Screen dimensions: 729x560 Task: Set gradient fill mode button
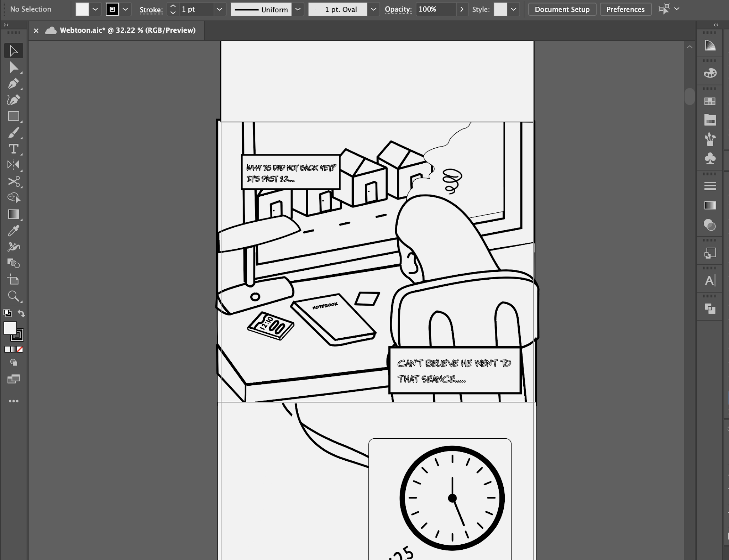(x=14, y=349)
